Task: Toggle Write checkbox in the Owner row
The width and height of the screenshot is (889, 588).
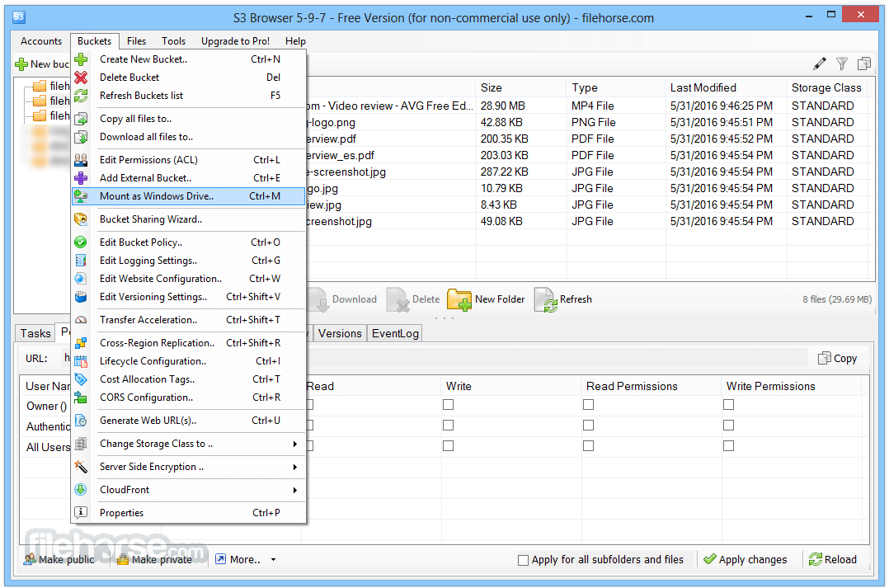Action: pyautogui.click(x=449, y=404)
